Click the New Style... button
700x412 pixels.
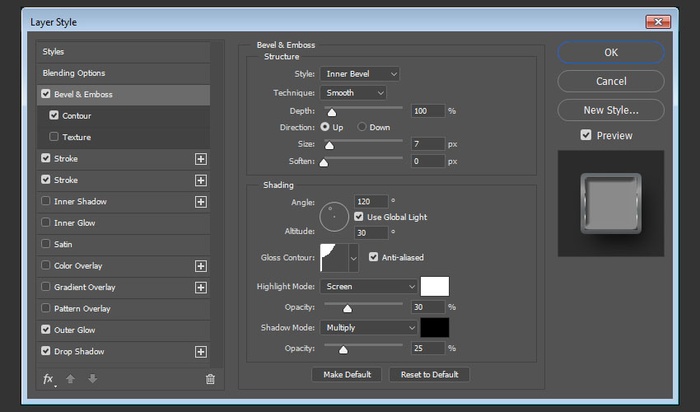click(x=611, y=110)
